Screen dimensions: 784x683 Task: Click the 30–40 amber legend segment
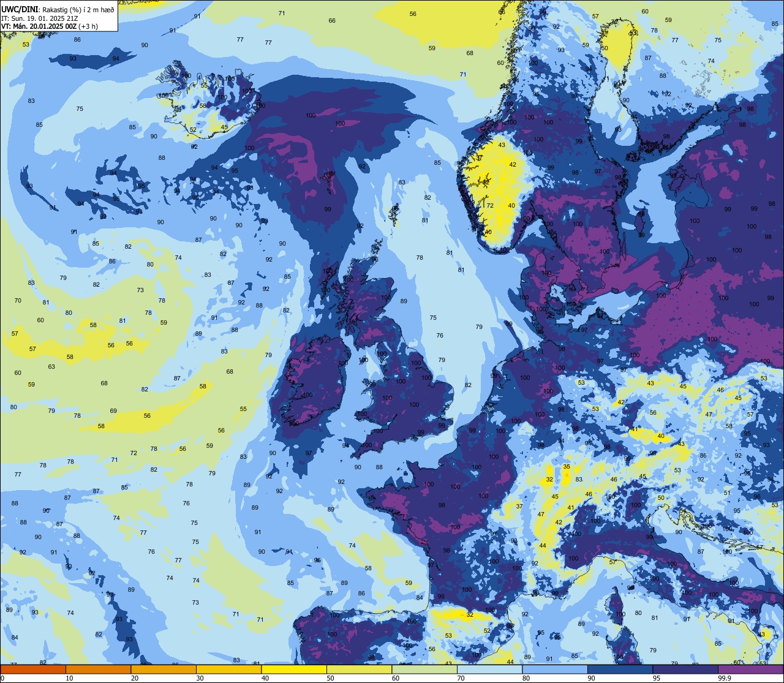228,669
